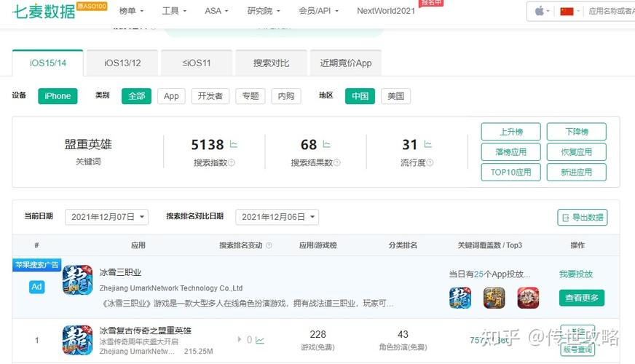Click 落榜应用 button

[x=511, y=152]
